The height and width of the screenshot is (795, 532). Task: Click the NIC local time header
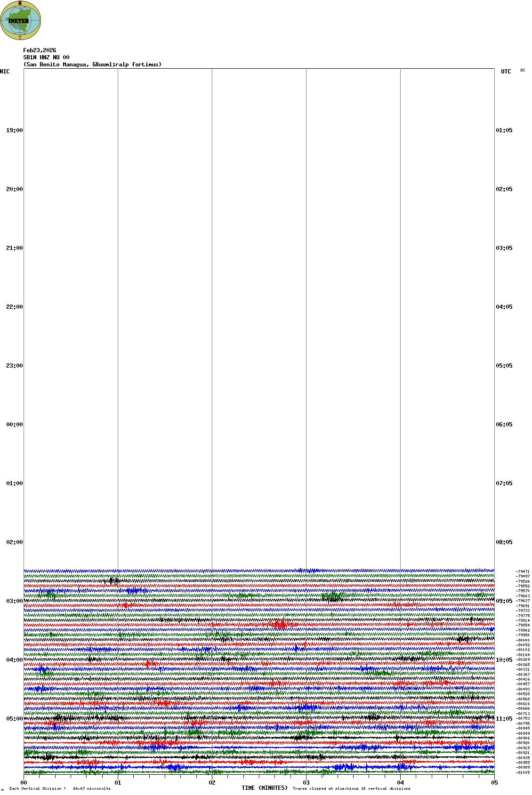[5, 72]
